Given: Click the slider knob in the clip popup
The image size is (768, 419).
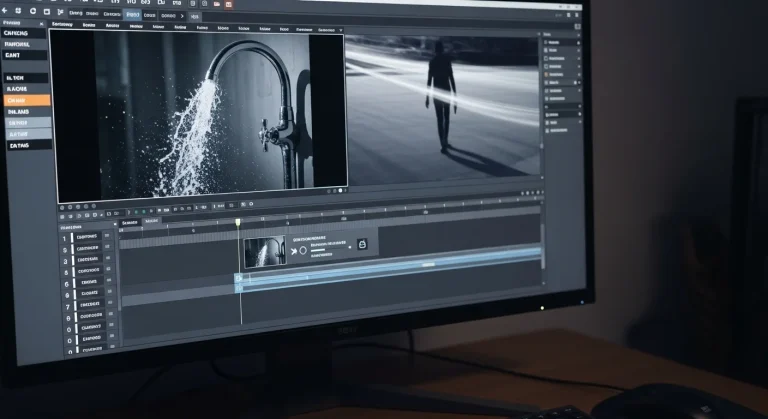Looking at the screenshot, I should [350, 247].
